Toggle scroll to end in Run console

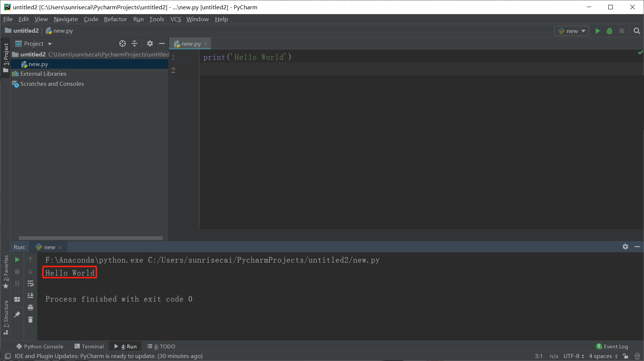coord(30,296)
